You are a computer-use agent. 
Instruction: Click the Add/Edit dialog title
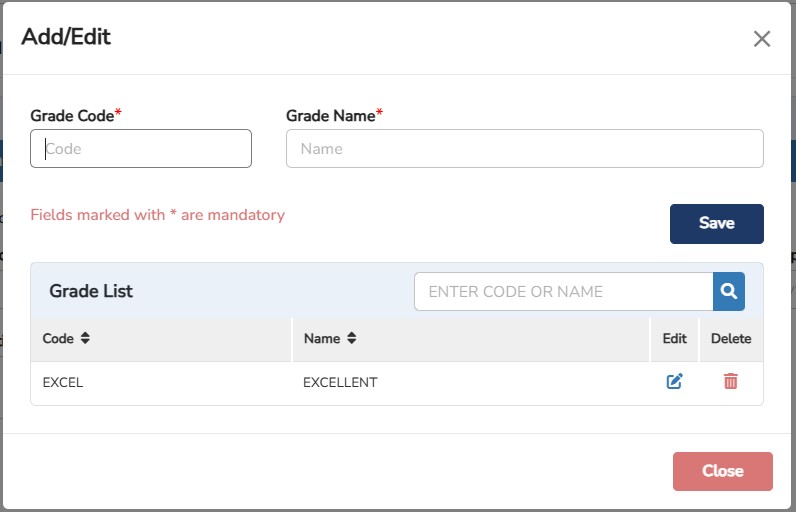click(x=66, y=38)
